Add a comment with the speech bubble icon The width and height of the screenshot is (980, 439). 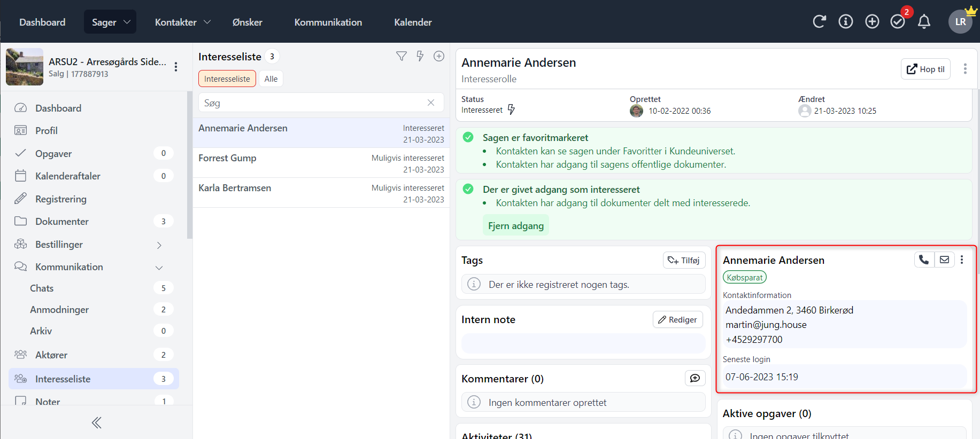click(x=695, y=378)
